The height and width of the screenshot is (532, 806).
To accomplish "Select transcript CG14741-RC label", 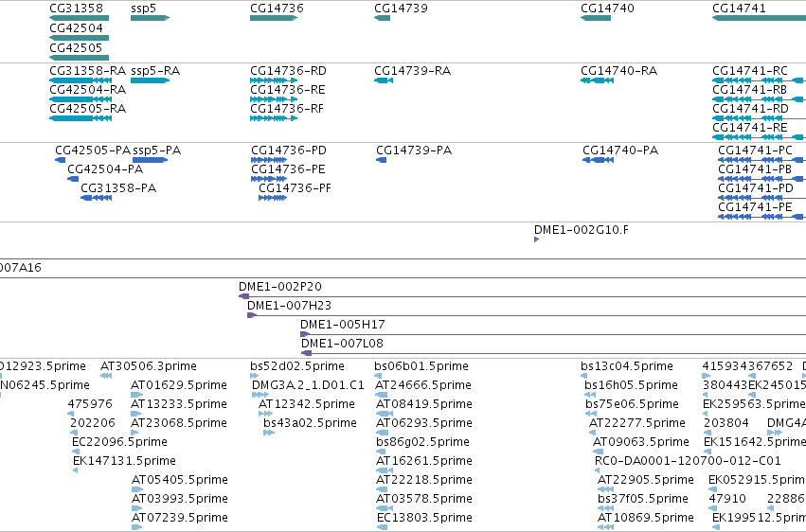I will click(750, 71).
